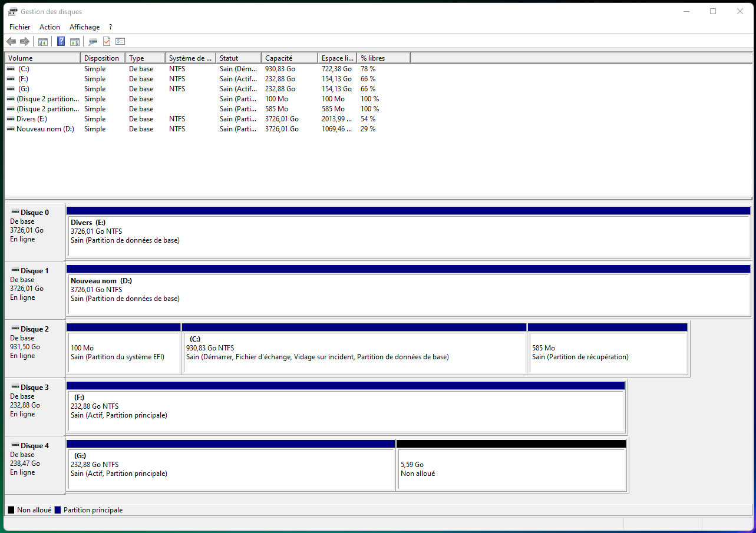Toggle the console tree pane icon
The image size is (756, 533).
point(42,42)
